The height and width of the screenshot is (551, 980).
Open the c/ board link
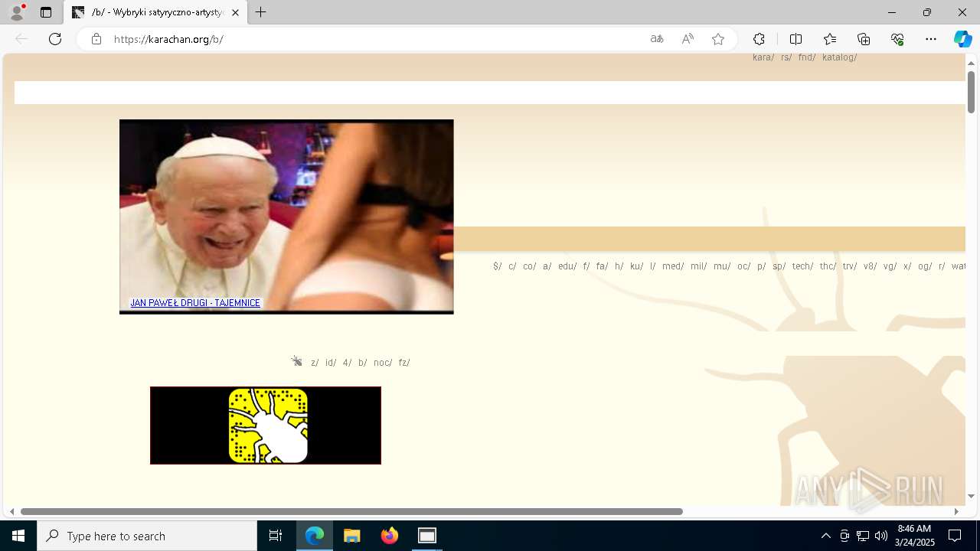point(512,266)
